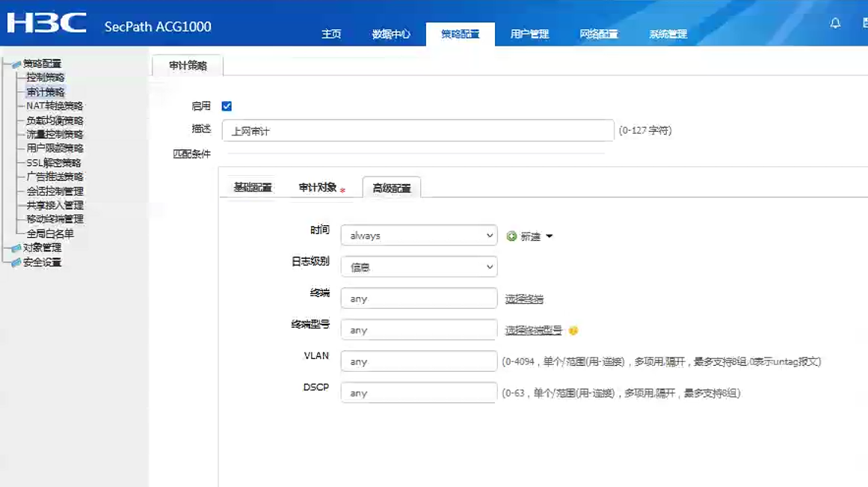Click the 匹配条件 section label
Image resolution: width=868 pixels, height=487 pixels.
191,154
